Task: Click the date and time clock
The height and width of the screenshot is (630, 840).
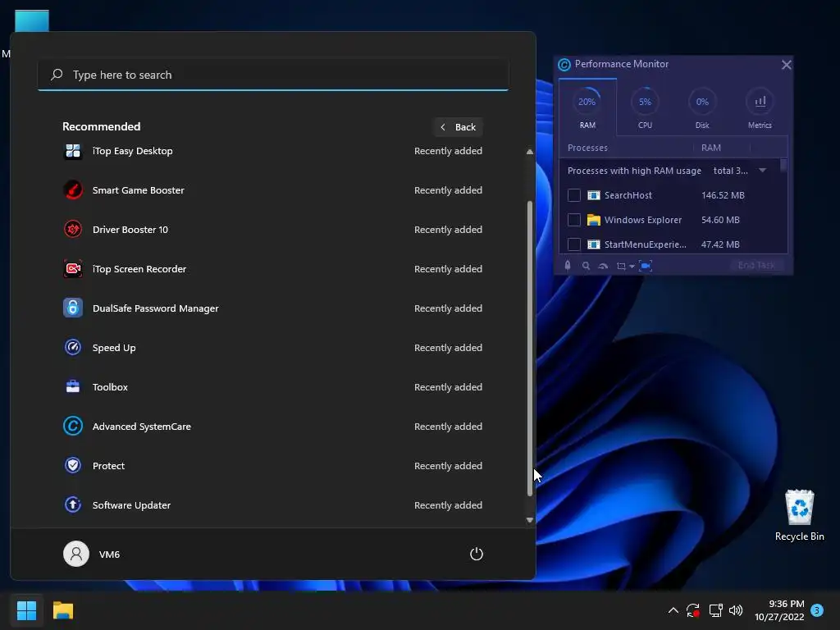Action: pyautogui.click(x=779, y=610)
